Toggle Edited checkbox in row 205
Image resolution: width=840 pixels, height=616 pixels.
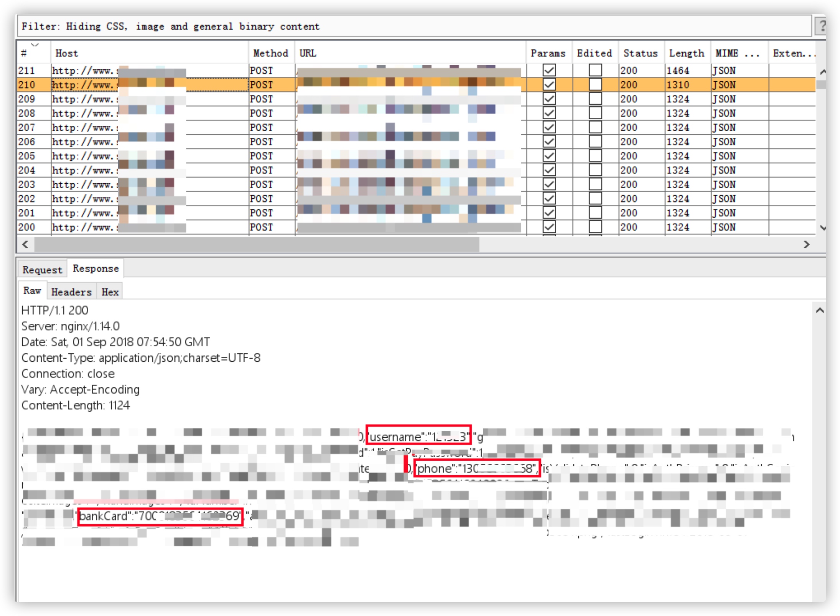[x=595, y=156]
